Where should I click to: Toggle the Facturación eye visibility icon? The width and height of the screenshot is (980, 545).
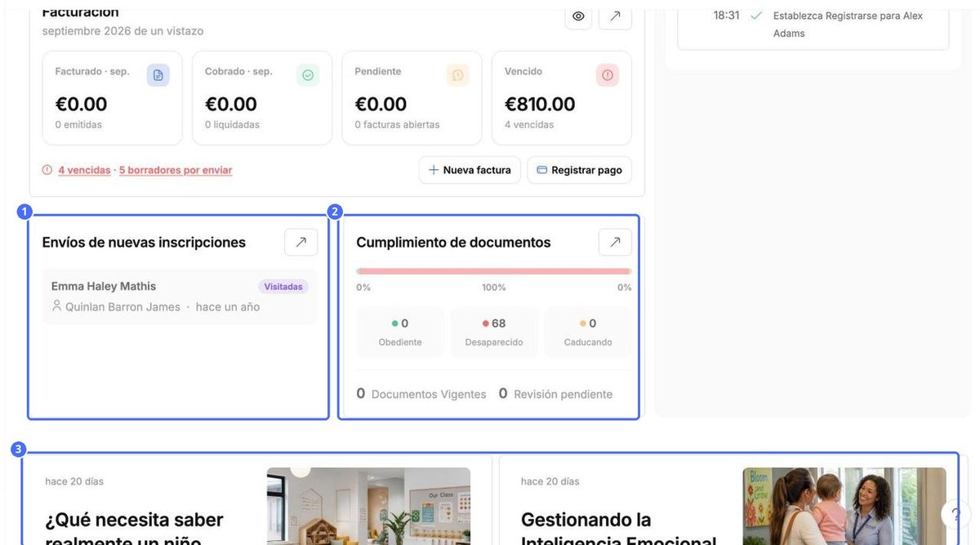(x=578, y=16)
